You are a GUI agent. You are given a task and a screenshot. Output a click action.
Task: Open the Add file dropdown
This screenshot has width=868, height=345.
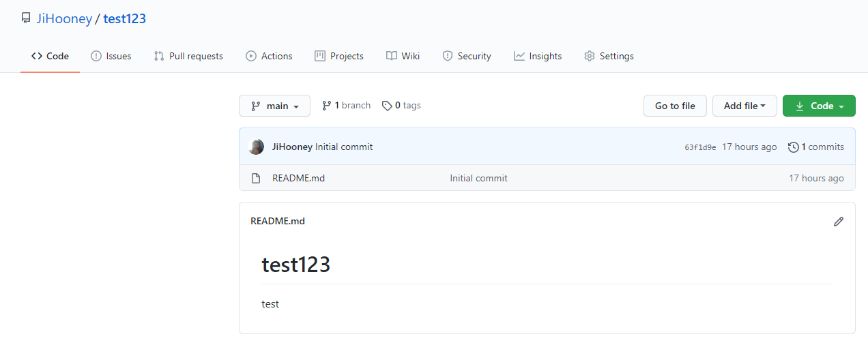tap(744, 106)
